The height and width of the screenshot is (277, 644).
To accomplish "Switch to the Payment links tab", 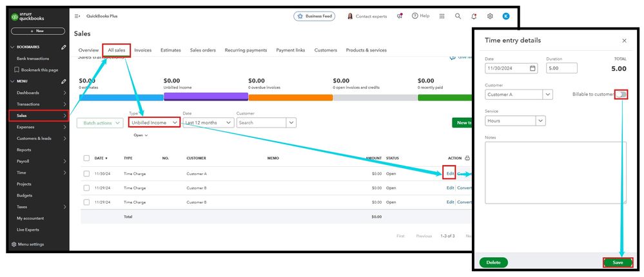I will pyautogui.click(x=290, y=50).
